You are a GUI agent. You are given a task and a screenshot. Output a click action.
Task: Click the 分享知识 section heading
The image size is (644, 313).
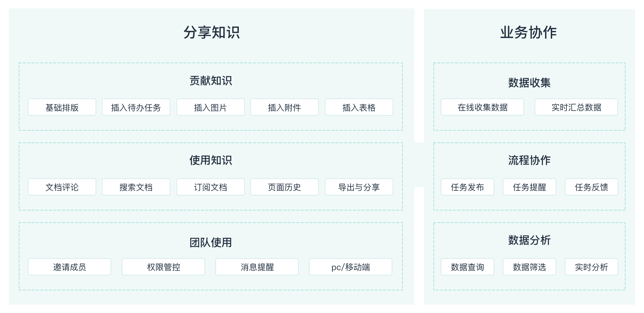[212, 32]
